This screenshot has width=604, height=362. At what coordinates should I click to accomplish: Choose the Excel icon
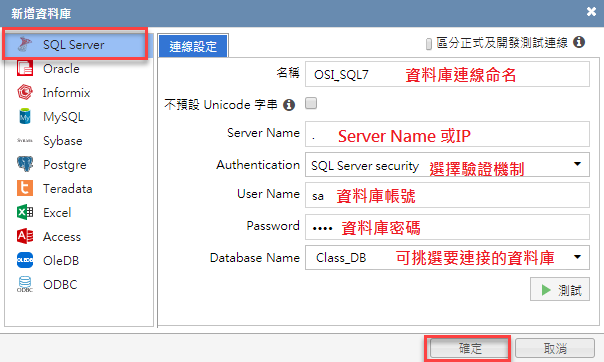(x=25, y=212)
